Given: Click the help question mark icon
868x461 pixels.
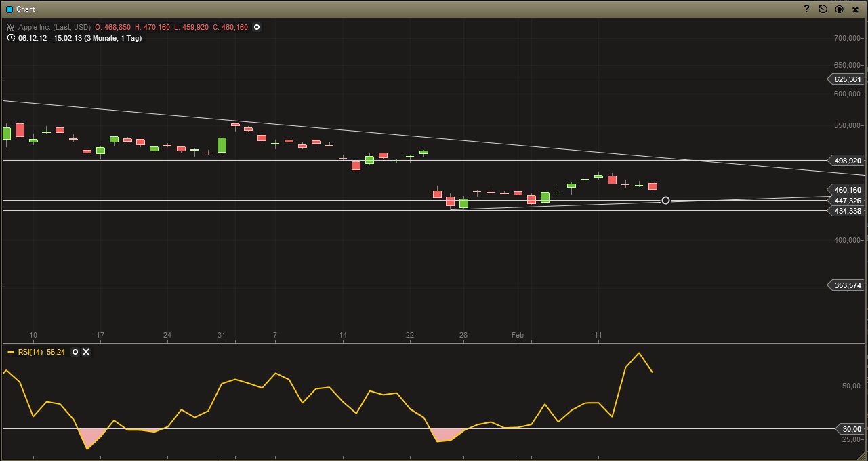Looking at the screenshot, I should [806, 9].
